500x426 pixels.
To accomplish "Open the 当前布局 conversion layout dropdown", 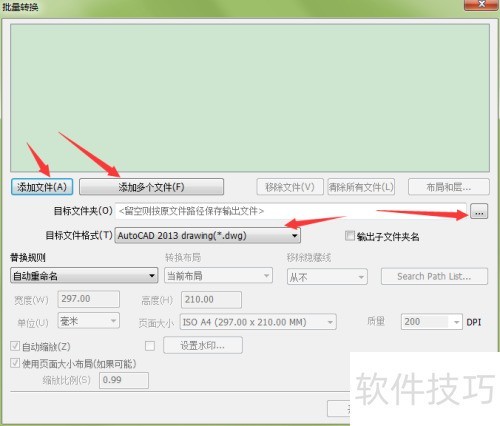I will pyautogui.click(x=218, y=276).
